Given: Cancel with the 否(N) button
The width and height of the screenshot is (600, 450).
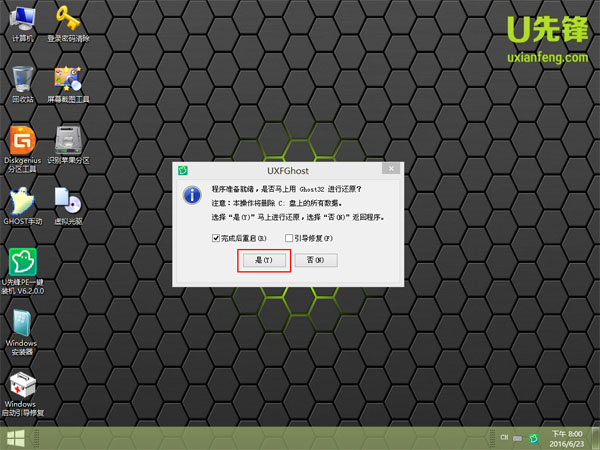Looking at the screenshot, I should click(x=316, y=260).
